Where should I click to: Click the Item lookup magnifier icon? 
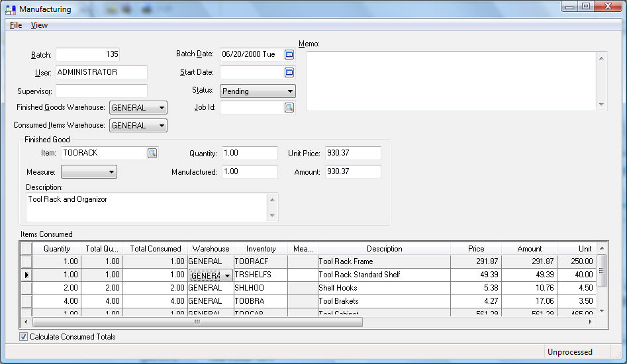(x=152, y=153)
